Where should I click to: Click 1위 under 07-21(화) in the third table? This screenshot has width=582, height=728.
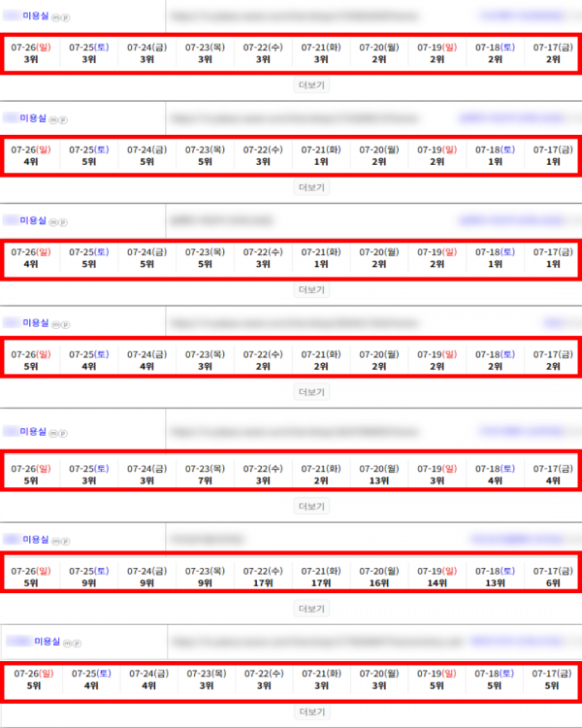click(x=321, y=264)
